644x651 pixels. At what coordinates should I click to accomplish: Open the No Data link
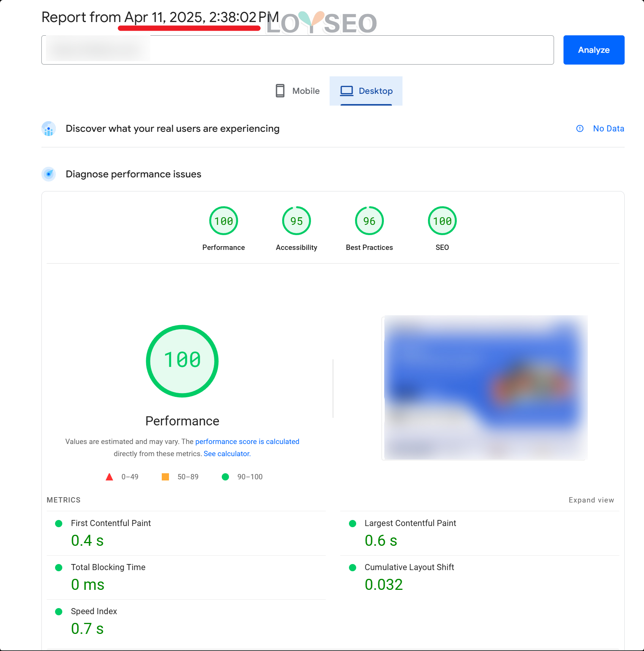click(x=608, y=129)
